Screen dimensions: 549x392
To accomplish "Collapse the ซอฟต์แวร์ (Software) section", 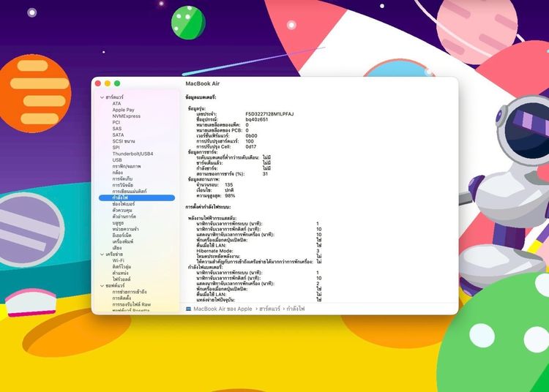I will 102,286.
